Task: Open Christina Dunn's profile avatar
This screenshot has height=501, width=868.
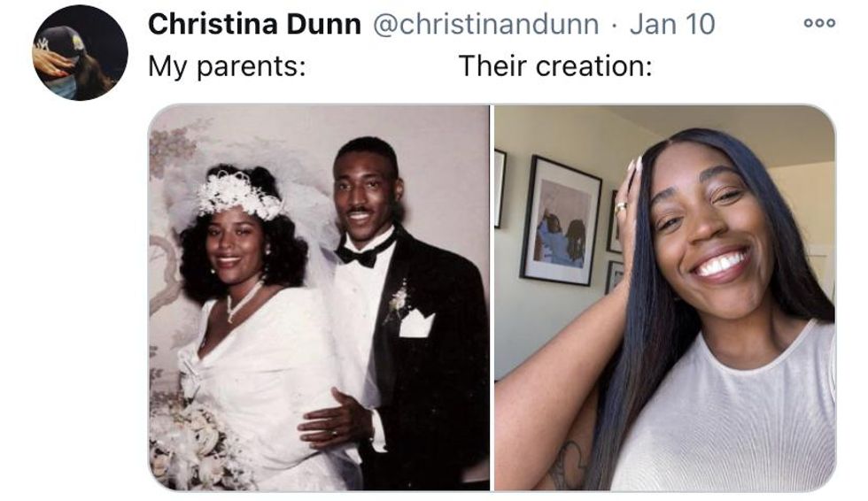Action: (81, 53)
